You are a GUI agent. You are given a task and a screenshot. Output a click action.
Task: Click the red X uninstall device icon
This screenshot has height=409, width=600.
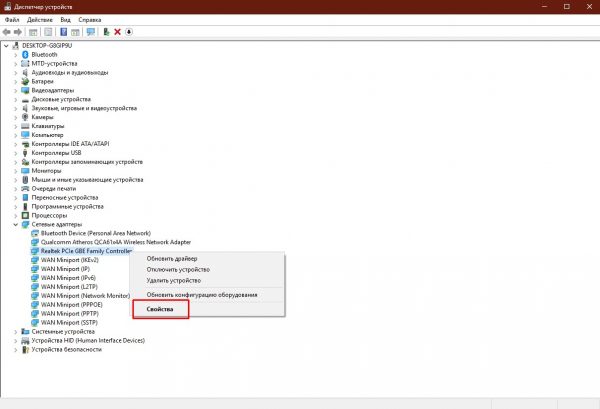[117, 32]
